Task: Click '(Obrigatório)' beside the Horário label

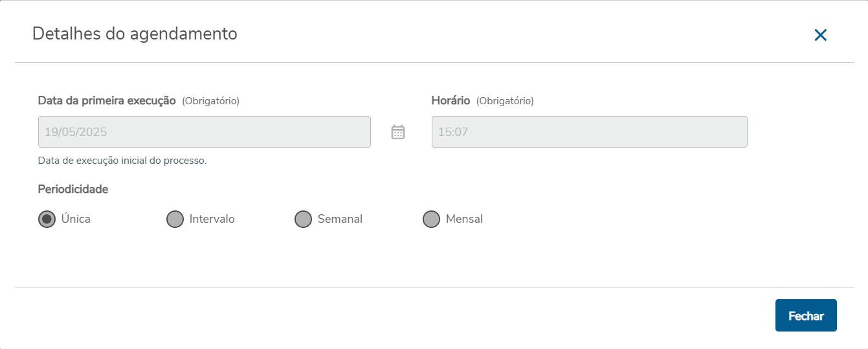Action: [505, 101]
